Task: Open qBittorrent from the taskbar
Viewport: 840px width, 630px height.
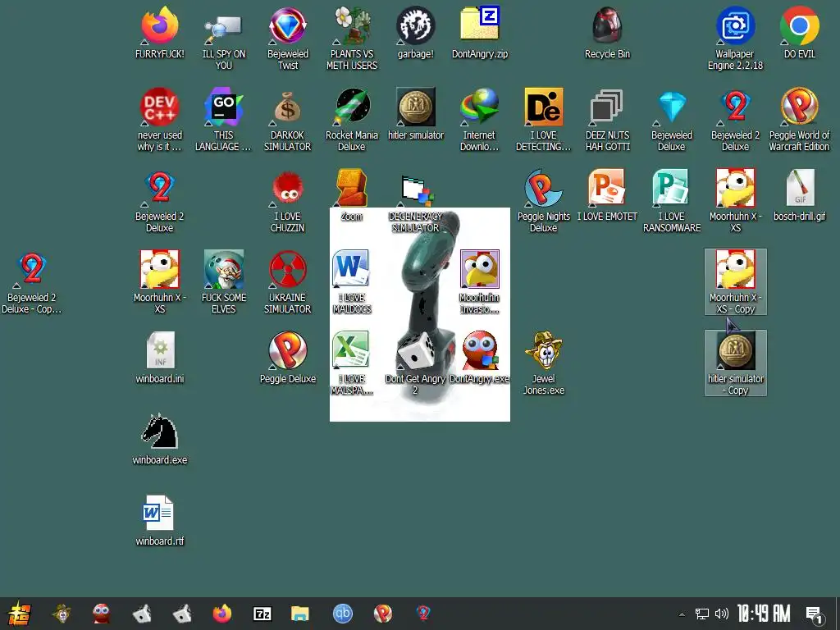Action: (342, 614)
